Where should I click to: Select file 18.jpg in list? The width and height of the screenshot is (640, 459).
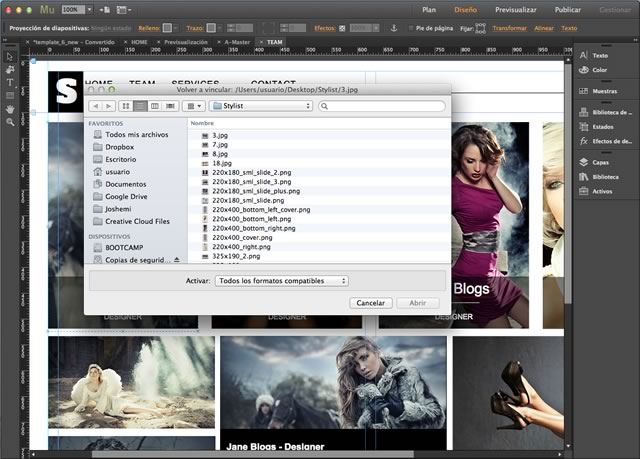[320, 163]
